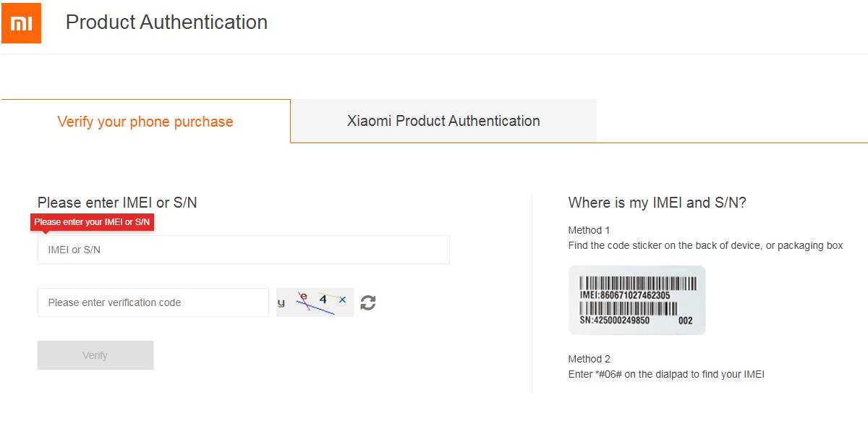Click the red "Please enter your IMEI" tooltip
868x437 pixels.
(x=92, y=222)
